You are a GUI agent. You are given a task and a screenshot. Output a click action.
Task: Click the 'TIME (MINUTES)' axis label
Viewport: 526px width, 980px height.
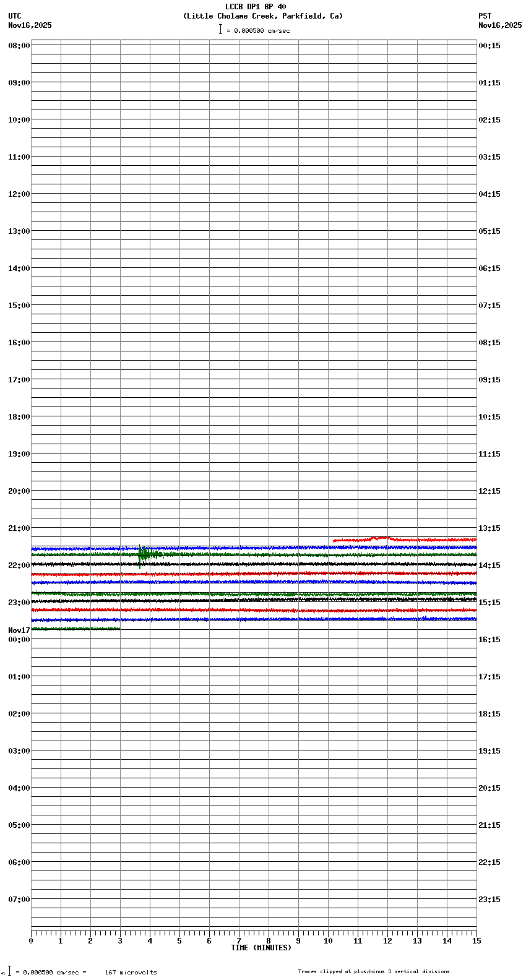(x=261, y=948)
